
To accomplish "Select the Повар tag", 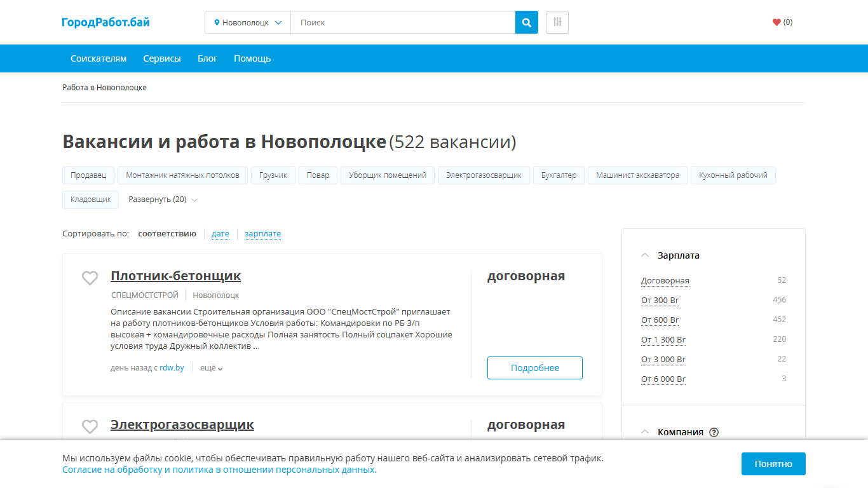I will point(318,175).
